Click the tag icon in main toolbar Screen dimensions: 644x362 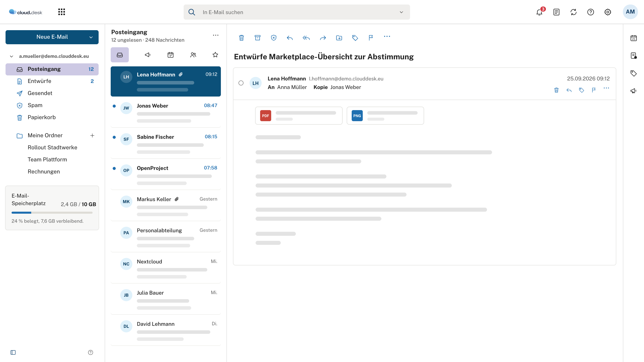coord(355,38)
